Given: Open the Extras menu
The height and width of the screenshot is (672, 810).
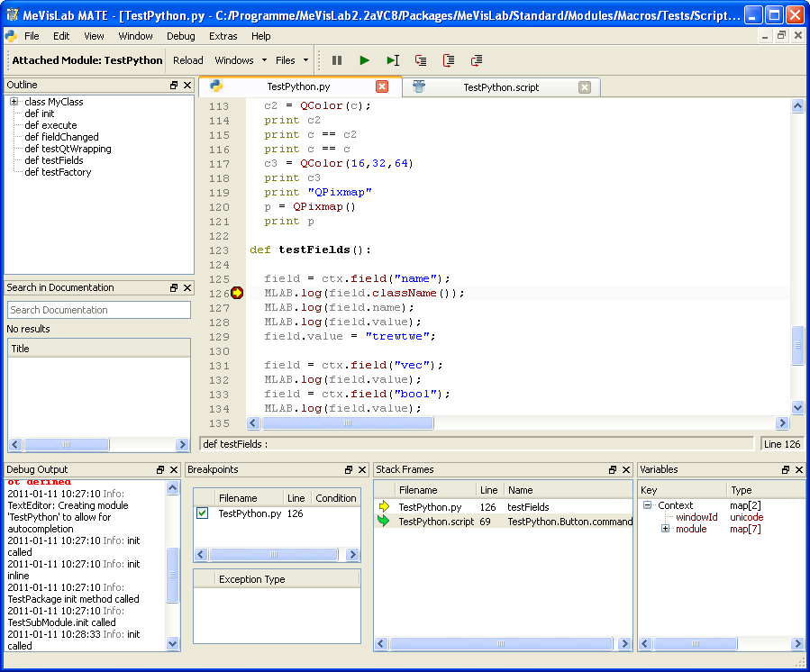Looking at the screenshot, I should 223,36.
